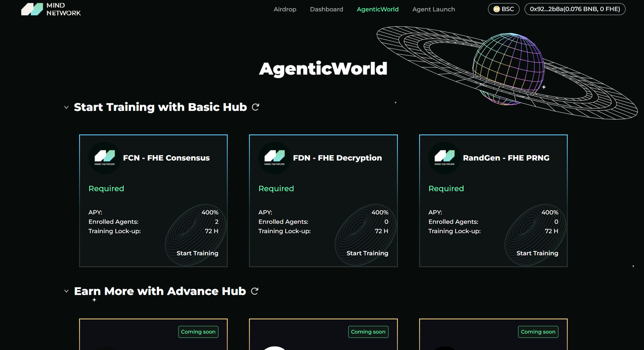Screen dimensions: 644x350
Task: Switch to Agent Launch tab
Action: 433,9
